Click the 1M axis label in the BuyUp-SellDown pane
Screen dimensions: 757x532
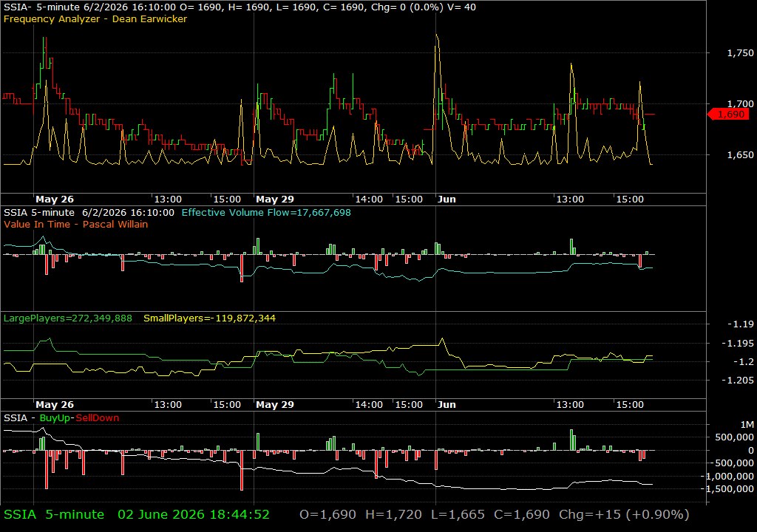pyautogui.click(x=747, y=425)
